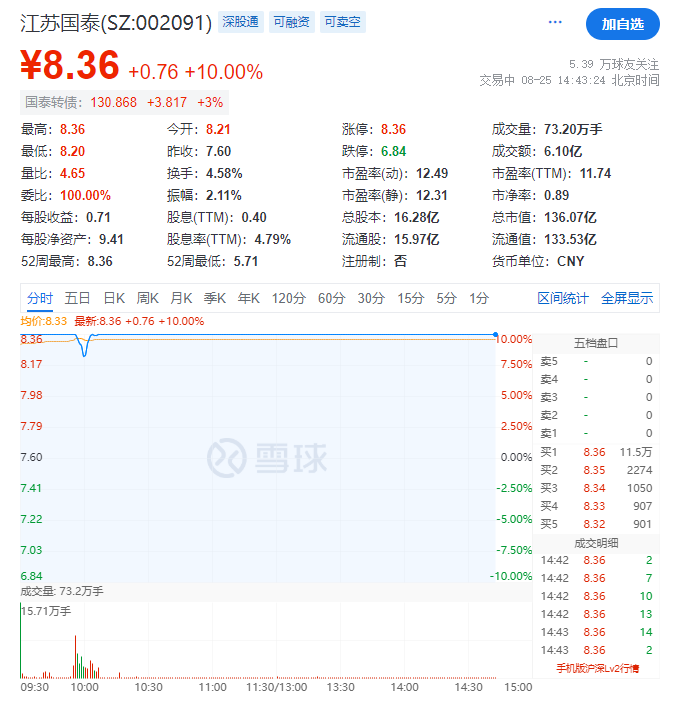Switch to the 60分 chart tab
This screenshot has width=673, height=702.
[x=331, y=298]
